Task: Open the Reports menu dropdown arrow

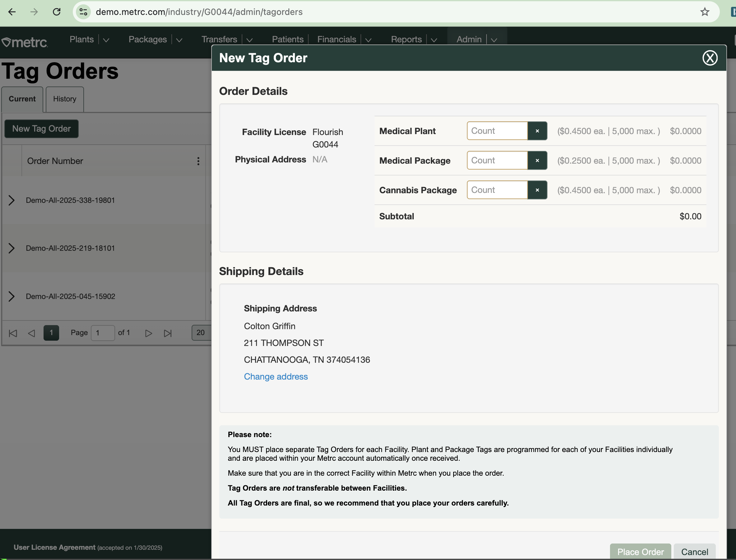Action: pyautogui.click(x=434, y=40)
